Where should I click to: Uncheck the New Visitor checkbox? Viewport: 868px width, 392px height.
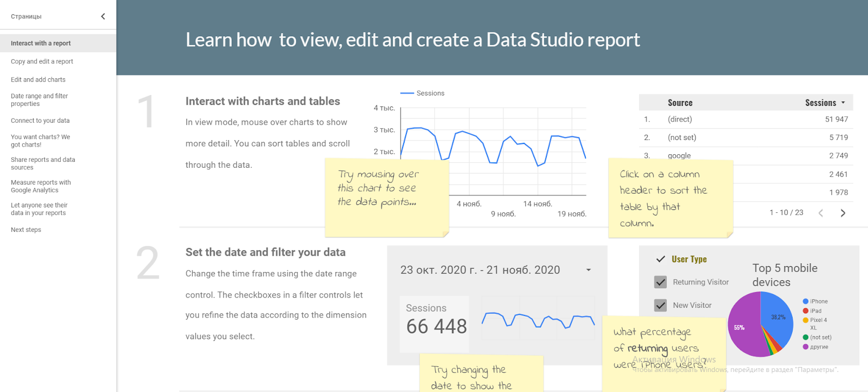(x=660, y=305)
